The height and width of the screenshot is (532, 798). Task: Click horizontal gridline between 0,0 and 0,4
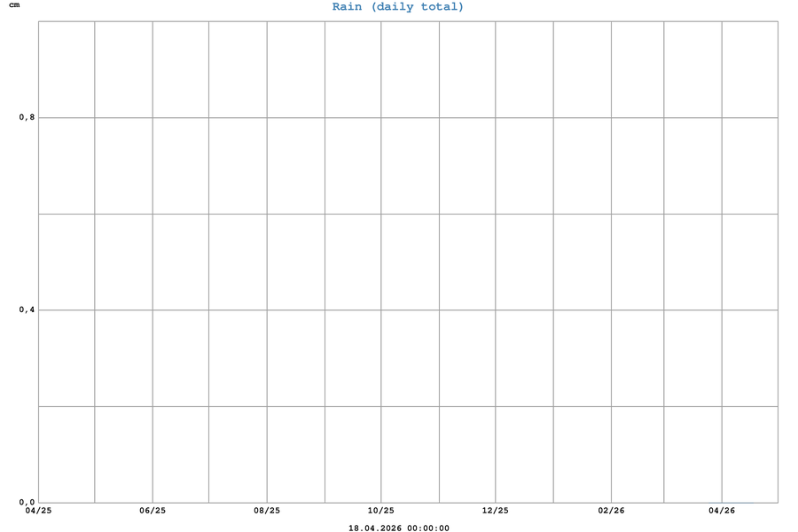click(408, 406)
